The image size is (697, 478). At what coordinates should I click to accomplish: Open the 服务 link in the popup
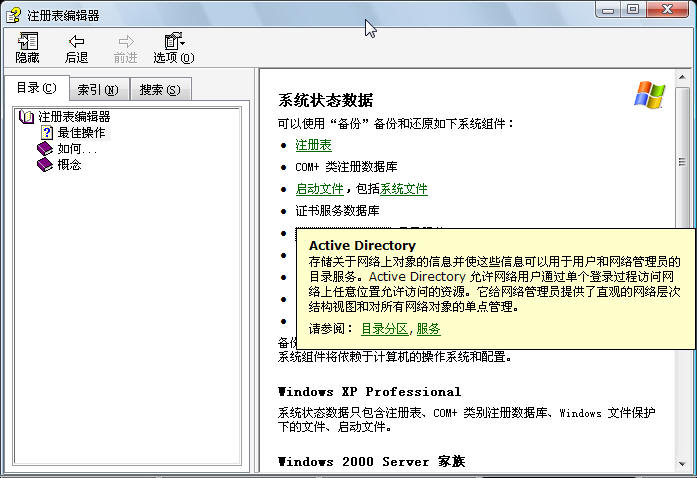pos(429,329)
